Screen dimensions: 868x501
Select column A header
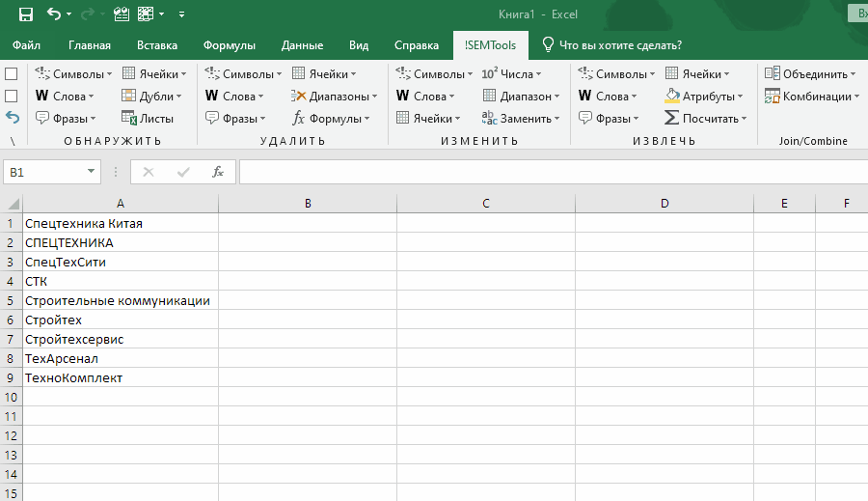click(121, 204)
